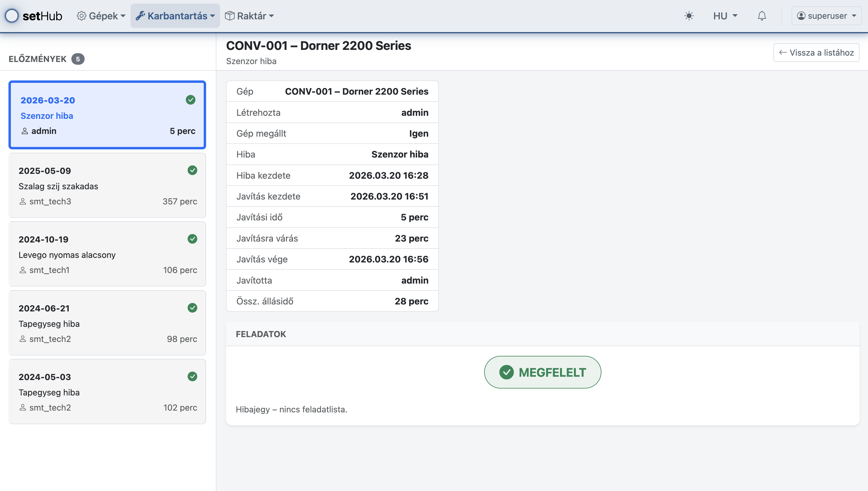Image resolution: width=868 pixels, height=491 pixels.
Task: Click the gear icon next to Gépek
Action: (81, 16)
